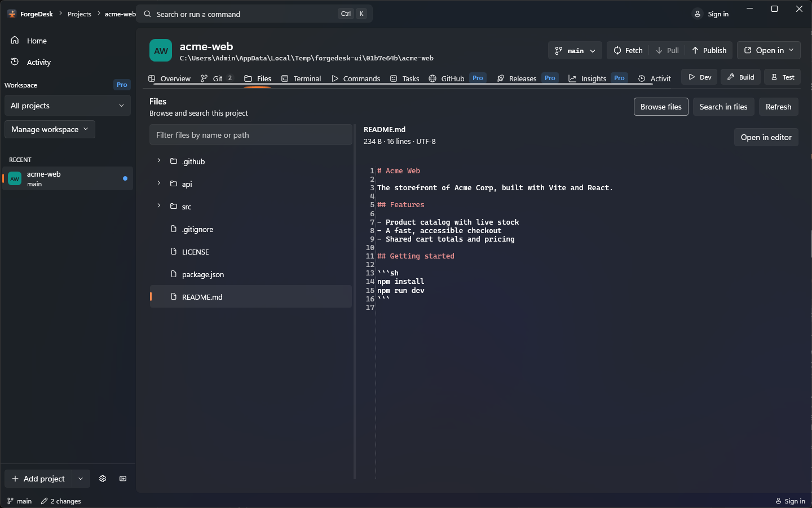
Task: Focus the Filter files by name field
Action: coord(251,135)
